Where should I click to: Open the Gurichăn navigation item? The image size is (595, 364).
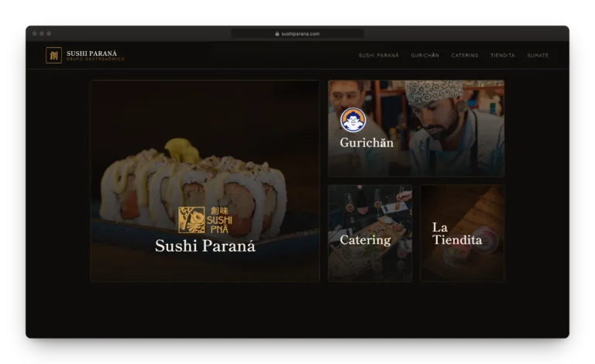click(425, 55)
